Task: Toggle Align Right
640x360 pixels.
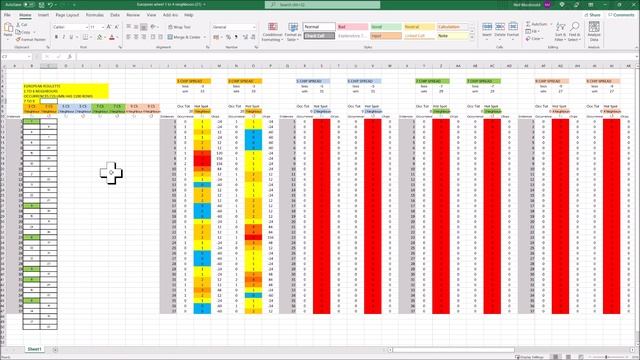Action: (144, 37)
